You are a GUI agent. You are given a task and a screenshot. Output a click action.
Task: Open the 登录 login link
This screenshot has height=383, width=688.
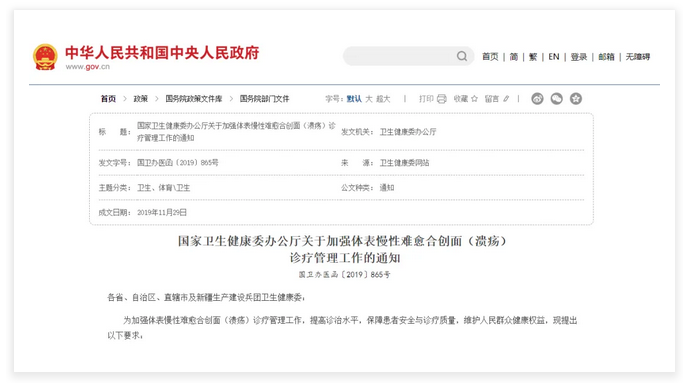tap(579, 57)
